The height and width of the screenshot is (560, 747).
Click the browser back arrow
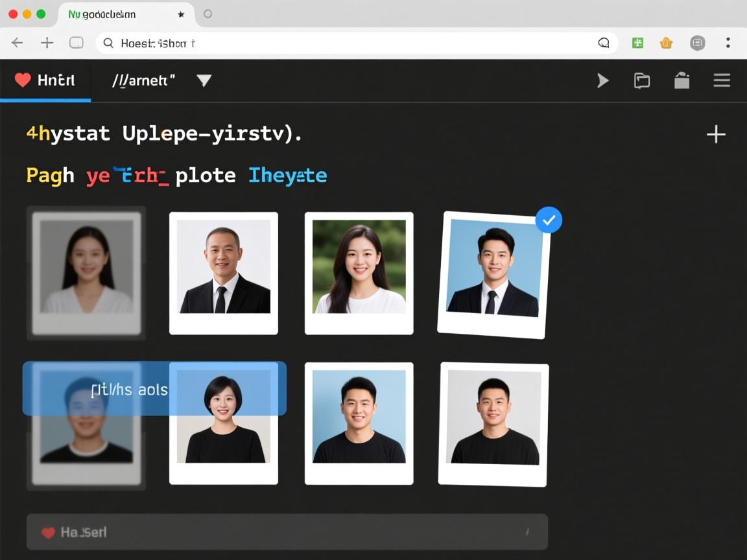pyautogui.click(x=18, y=43)
